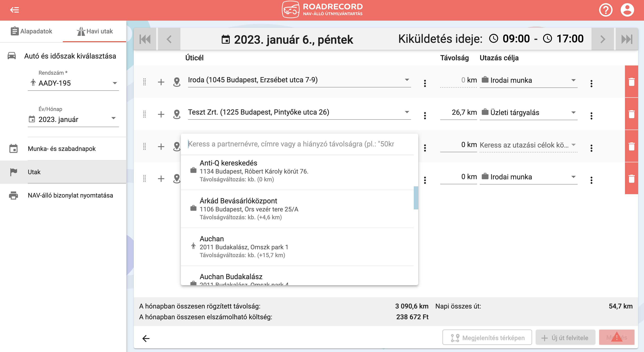Open the Üzleti tárgyalás purpose dropdown
Viewport: 644px width, 352px height.
click(x=528, y=112)
